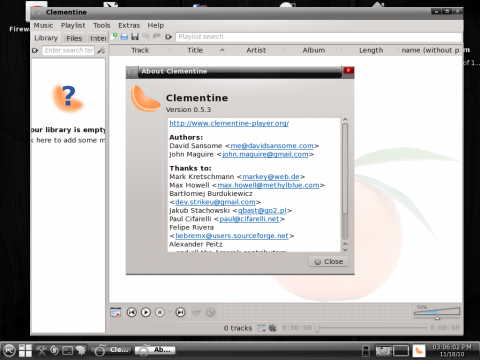
Task: Click the Ban track icon
Action: (x=210, y=312)
